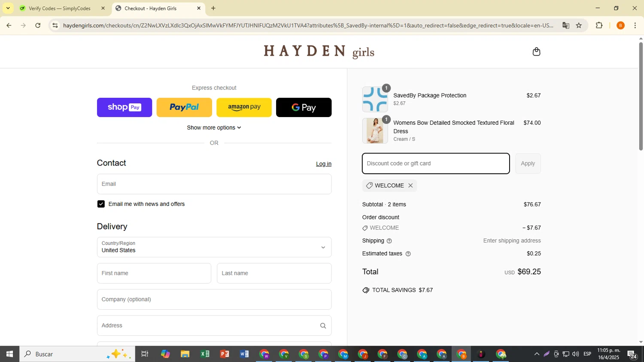Click the SavedBy Package Protection thumbnail

pyautogui.click(x=375, y=100)
